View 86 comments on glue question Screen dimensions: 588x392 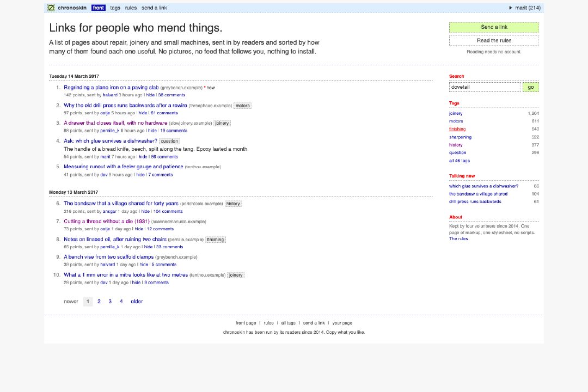pyautogui.click(x=164, y=157)
